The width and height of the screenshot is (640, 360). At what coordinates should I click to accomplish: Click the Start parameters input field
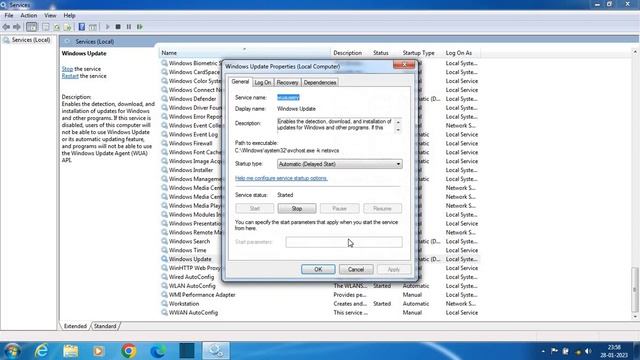344,242
